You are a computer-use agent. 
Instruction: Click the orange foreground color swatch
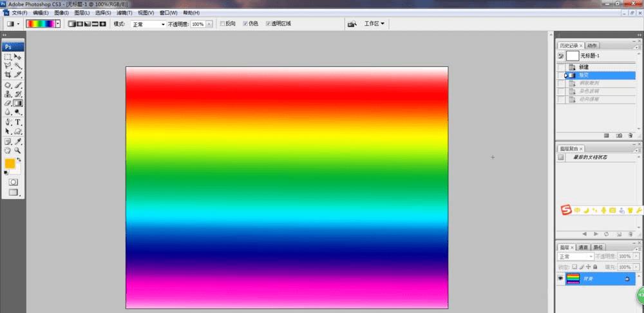coord(10,164)
